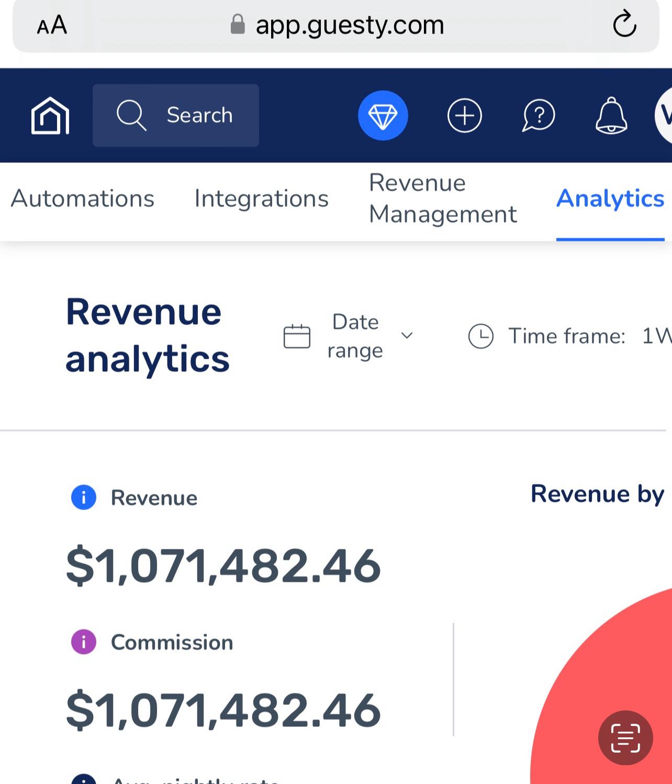Open the notifications bell

(x=611, y=116)
